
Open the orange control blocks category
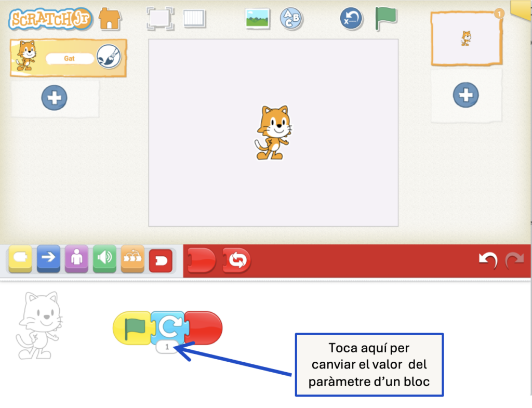132,259
